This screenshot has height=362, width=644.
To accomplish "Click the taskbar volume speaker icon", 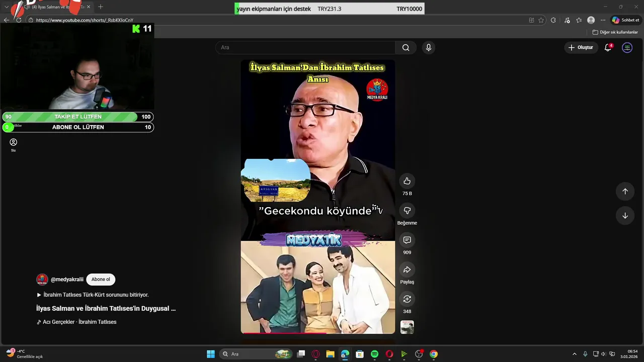I will [x=603, y=354].
